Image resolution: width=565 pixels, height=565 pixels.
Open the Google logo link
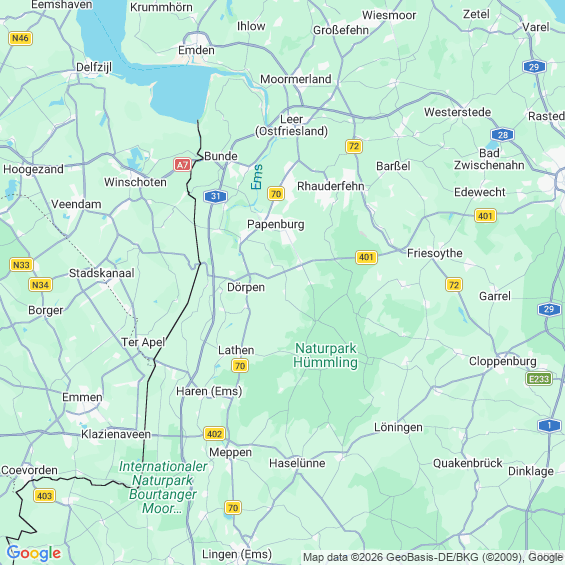click(34, 553)
